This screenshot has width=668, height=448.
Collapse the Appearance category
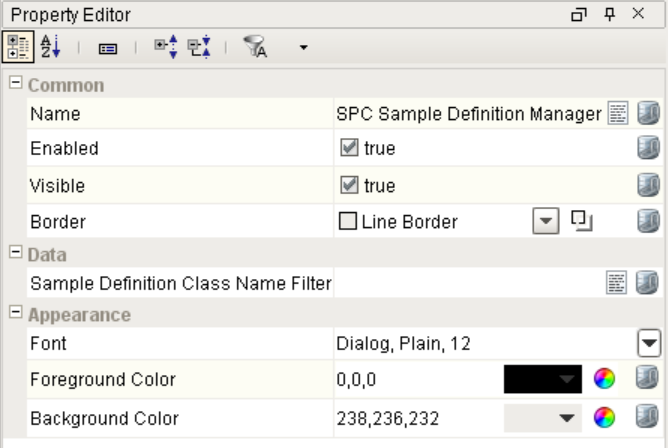[x=15, y=314]
